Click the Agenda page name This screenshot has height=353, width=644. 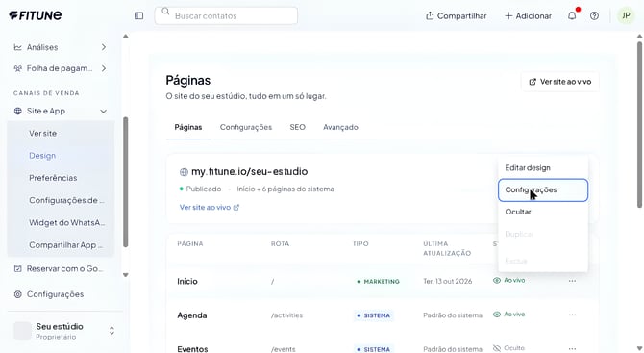pos(192,315)
